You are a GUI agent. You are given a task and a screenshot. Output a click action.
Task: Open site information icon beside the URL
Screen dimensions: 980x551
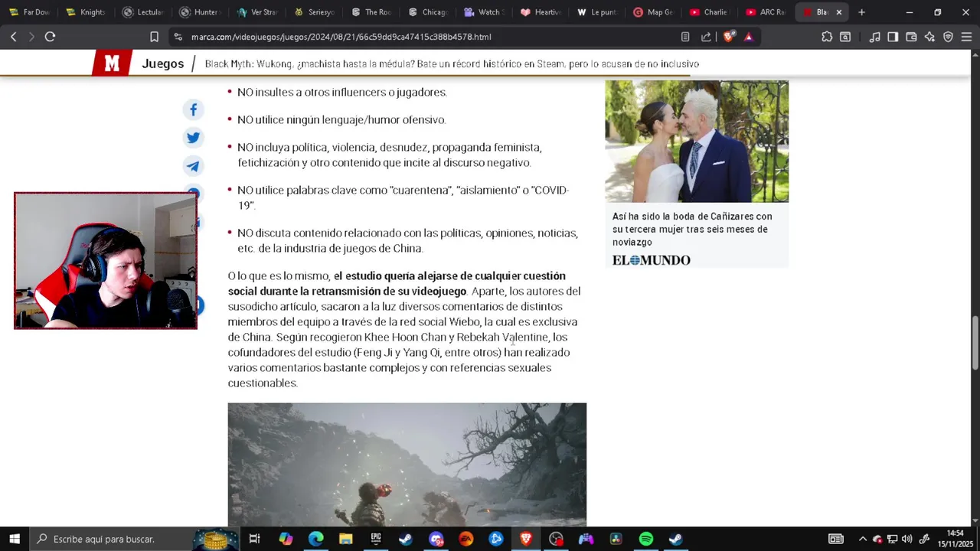[x=178, y=37]
